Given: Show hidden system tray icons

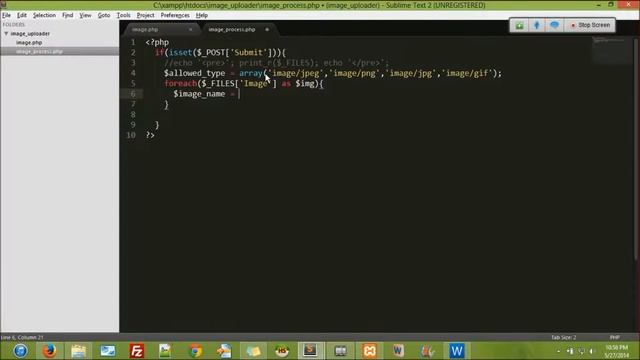Looking at the screenshot, I should (558, 351).
